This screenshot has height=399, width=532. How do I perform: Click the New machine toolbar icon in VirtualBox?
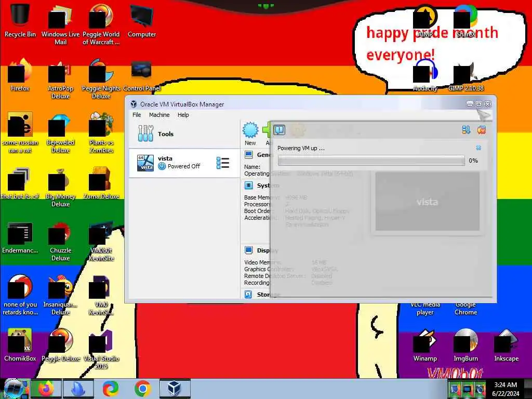(x=250, y=134)
